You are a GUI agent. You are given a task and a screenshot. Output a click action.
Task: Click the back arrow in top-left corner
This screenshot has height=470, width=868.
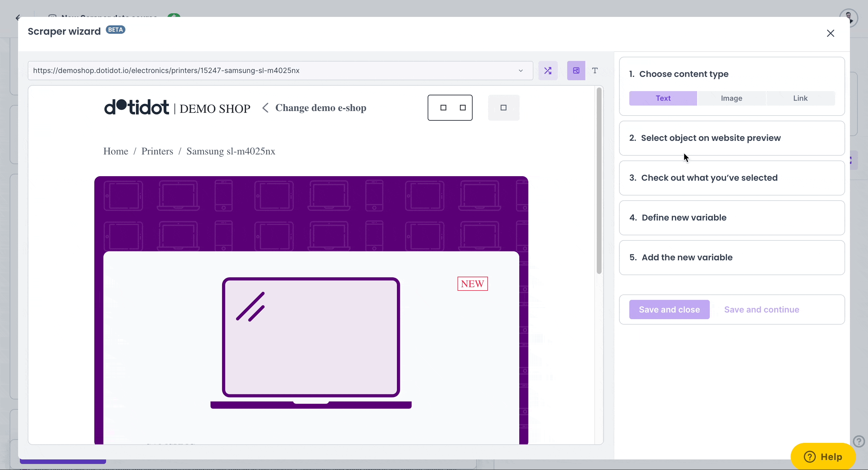click(x=18, y=17)
